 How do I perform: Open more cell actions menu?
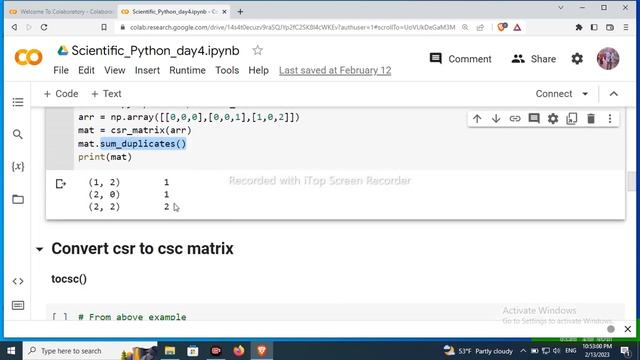(610, 119)
